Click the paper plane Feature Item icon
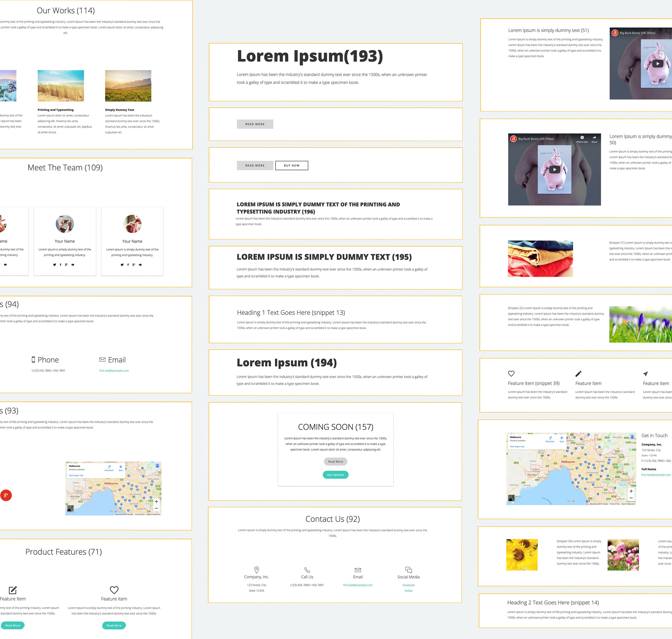The width and height of the screenshot is (672, 639). click(x=645, y=373)
